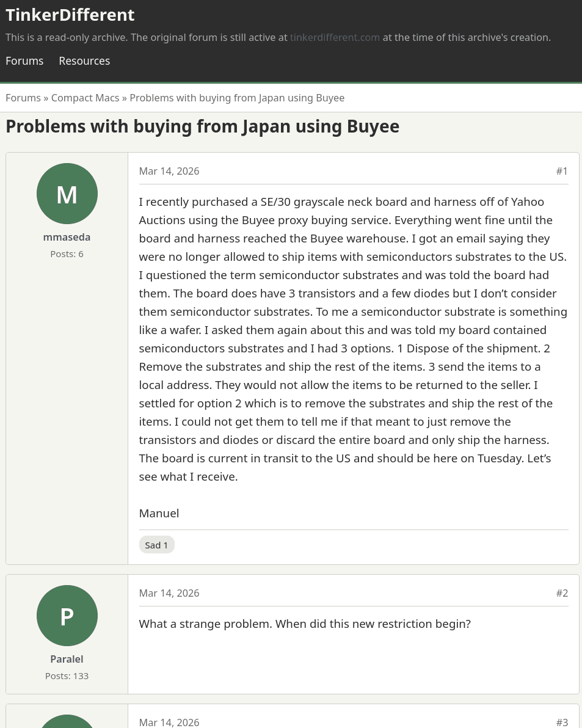The height and width of the screenshot is (728, 582).
Task: Click the partially visible avatar on post #3
Action: click(x=67, y=722)
